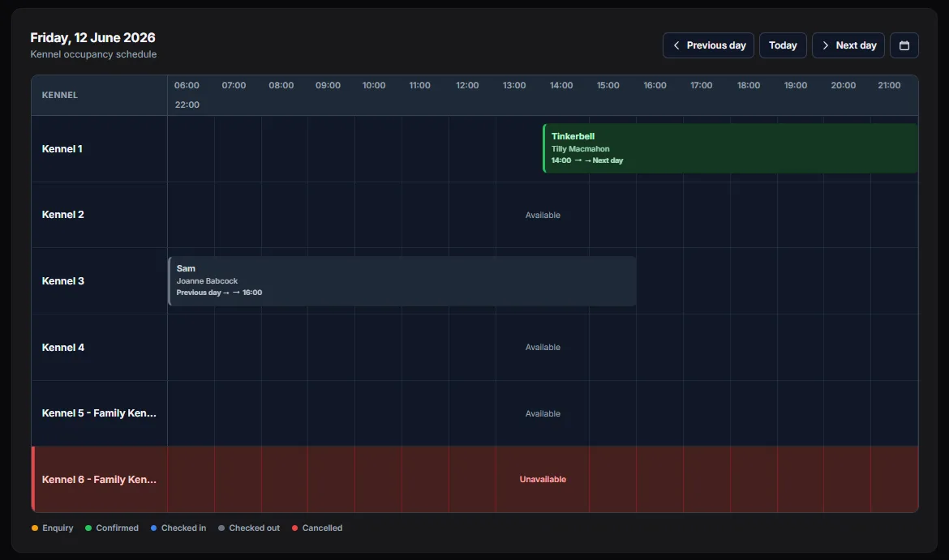Screen dimensions: 949x560
Task: Go to the Previous day
Action: (708, 45)
